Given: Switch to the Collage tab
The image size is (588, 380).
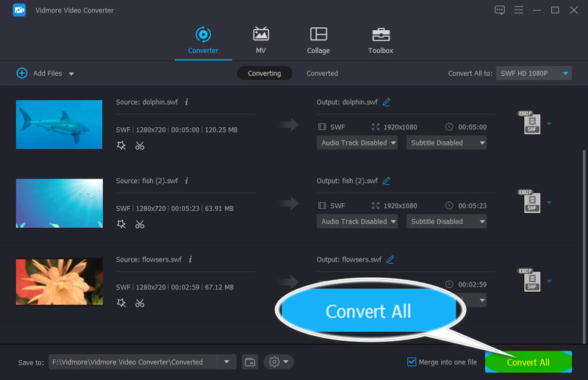Looking at the screenshot, I should [318, 40].
